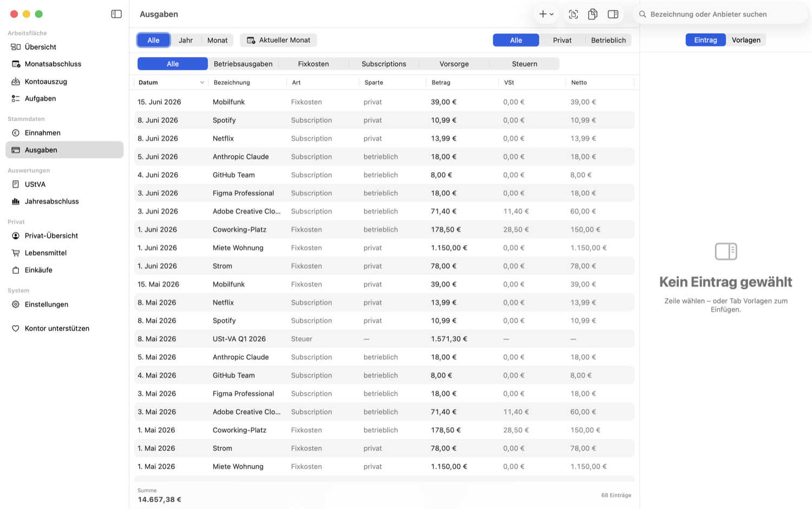The image size is (812, 509).
Task: Click the Lebensmittel shopping cart icon
Action: pos(16,253)
